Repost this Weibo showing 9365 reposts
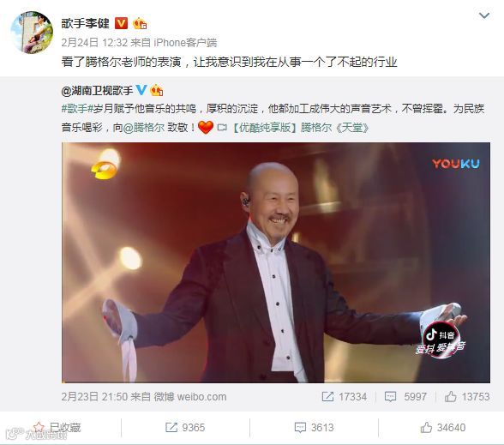 (185, 428)
